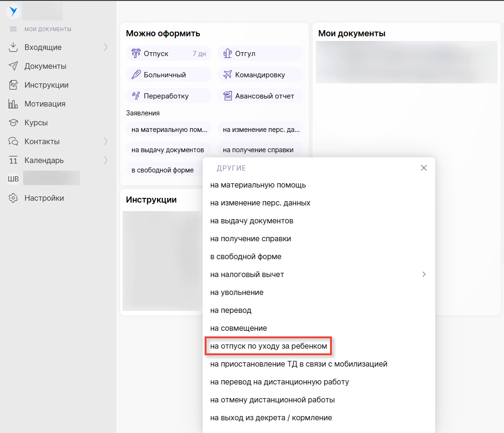The width and height of the screenshot is (504, 433).
Task: Select на перевод на дистанционную работу
Action: point(279,382)
